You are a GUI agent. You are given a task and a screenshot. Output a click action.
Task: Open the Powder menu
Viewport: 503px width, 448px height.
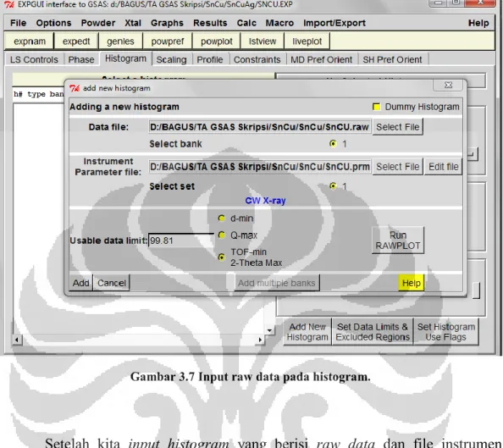[98, 23]
